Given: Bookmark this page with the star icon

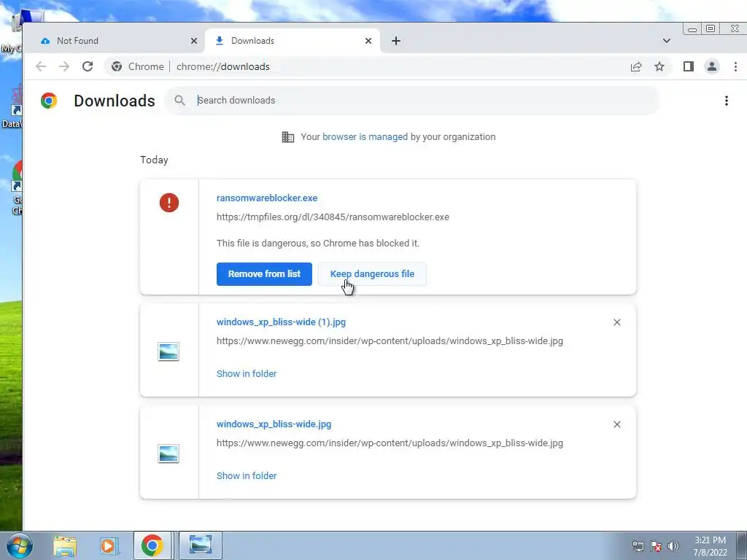Looking at the screenshot, I should (659, 66).
